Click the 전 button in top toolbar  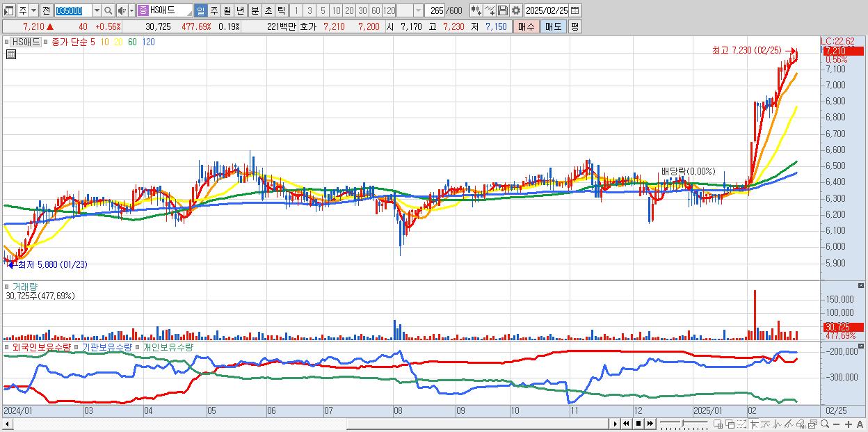click(x=46, y=10)
